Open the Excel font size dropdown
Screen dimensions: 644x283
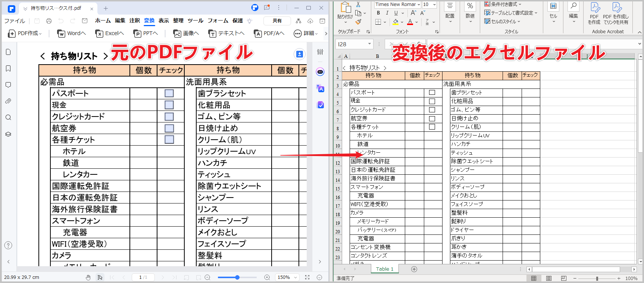(x=434, y=4)
